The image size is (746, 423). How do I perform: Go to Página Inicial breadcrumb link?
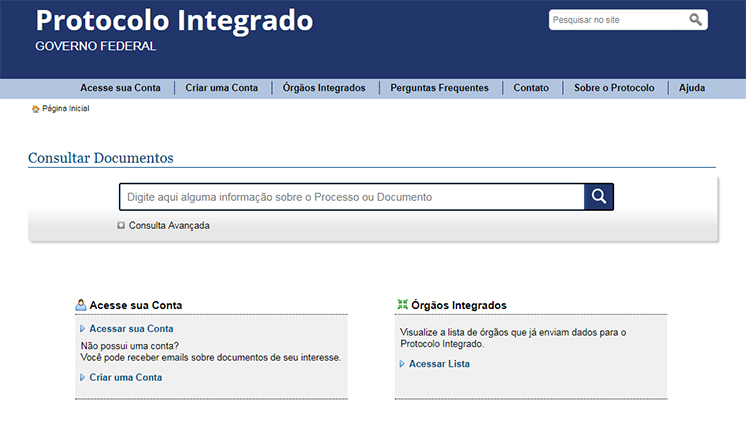(x=66, y=108)
